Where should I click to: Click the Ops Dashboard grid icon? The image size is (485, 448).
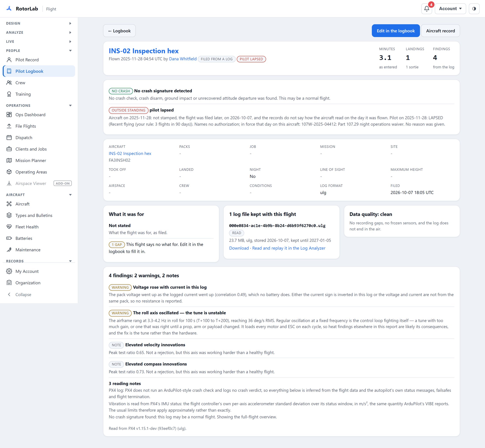9,115
